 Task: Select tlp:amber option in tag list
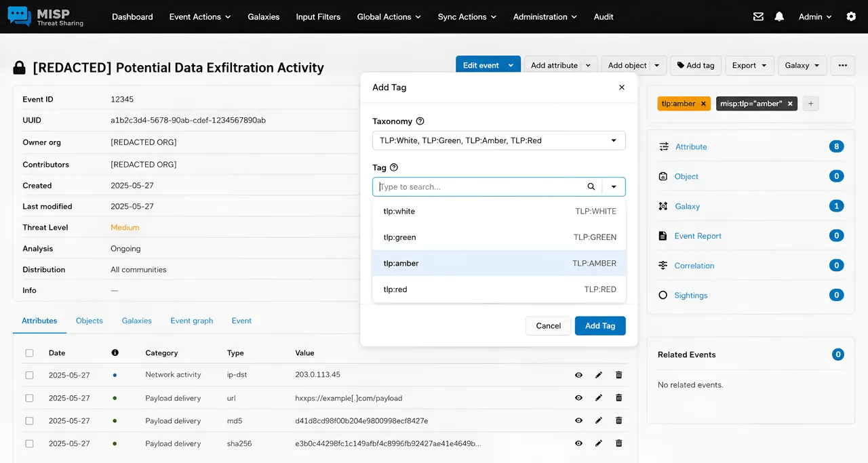coord(499,263)
